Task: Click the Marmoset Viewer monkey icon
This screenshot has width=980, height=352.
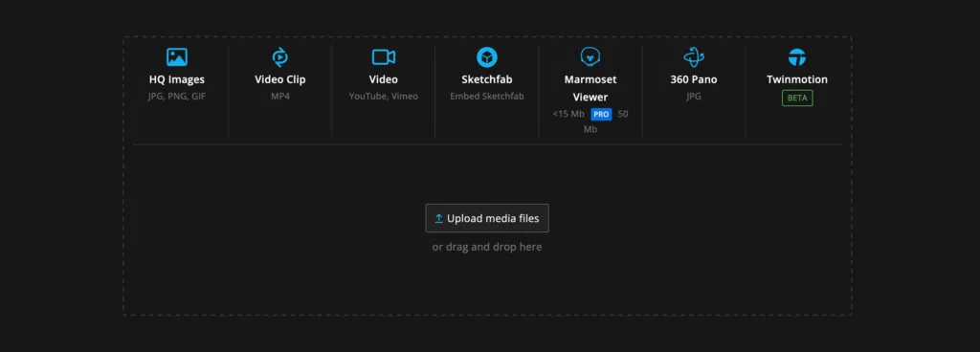Action: pyautogui.click(x=590, y=57)
